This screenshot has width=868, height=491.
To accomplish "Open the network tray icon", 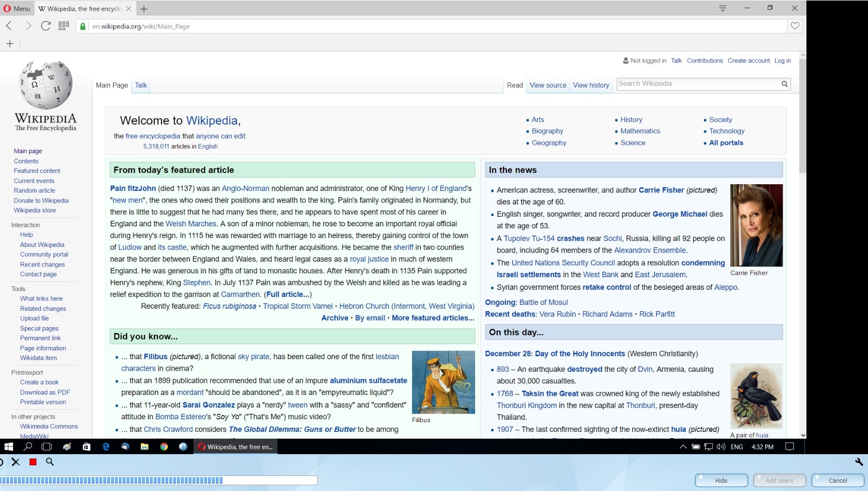I will pos(708,447).
